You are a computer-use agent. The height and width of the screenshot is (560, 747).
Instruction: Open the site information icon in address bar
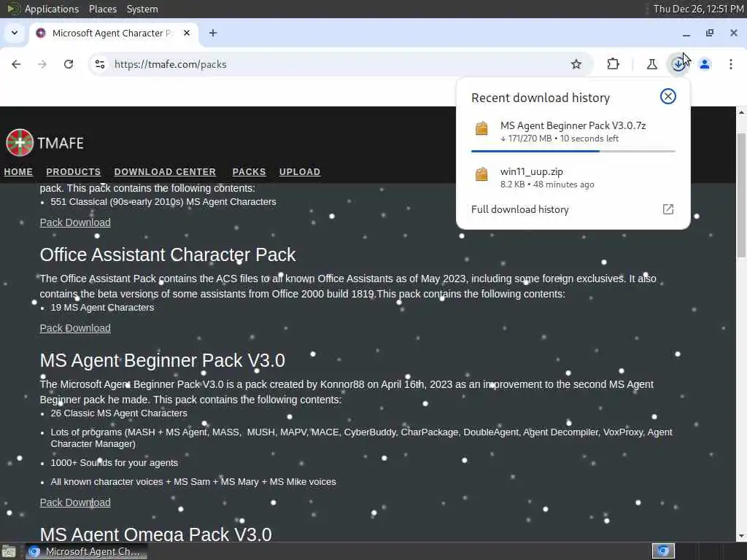coord(99,64)
